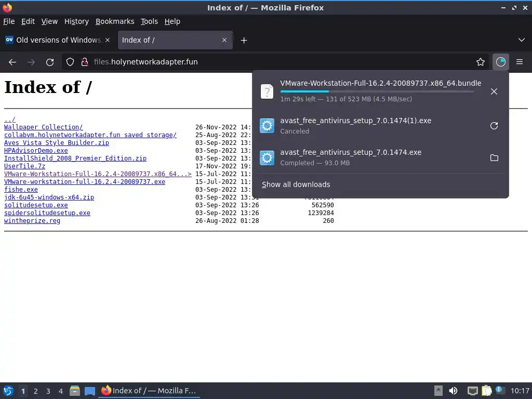Switch to workspace 3
532x399 pixels.
coord(48,391)
